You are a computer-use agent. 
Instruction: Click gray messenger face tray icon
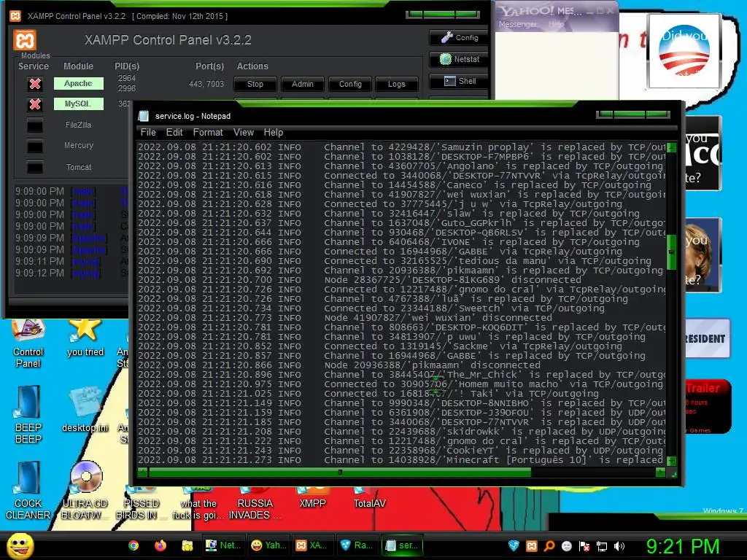click(x=566, y=545)
